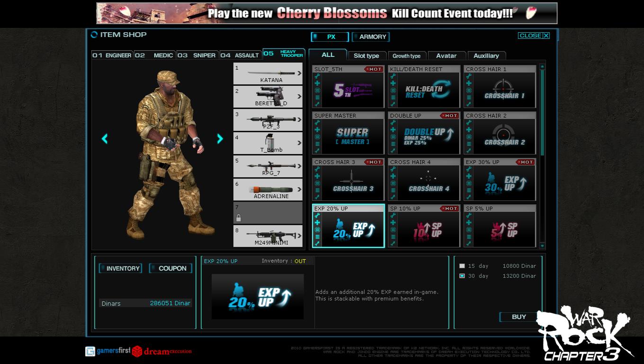This screenshot has height=364, width=644.
Task: Expand the ADRENALINE slot arrow
Action: point(299,190)
